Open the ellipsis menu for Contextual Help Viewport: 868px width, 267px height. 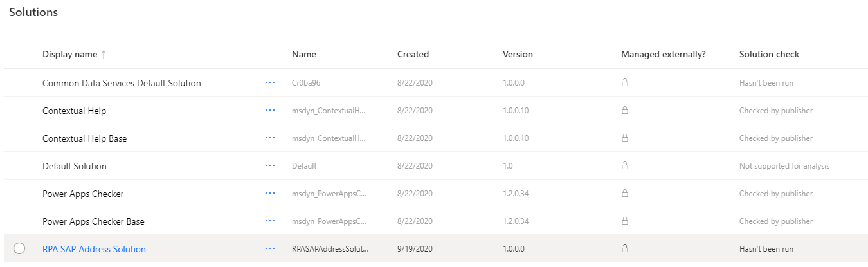[x=270, y=111]
